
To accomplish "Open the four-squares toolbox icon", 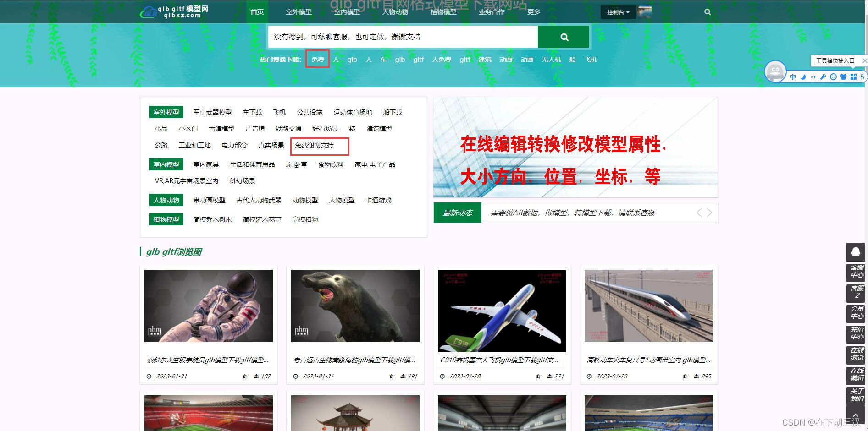I will click(853, 77).
